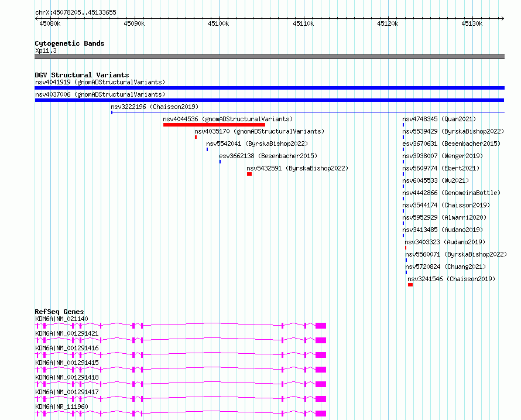Open the KDM6A|NM_001291418 transcript
Viewport: 521px width, 420px height.
(67, 377)
